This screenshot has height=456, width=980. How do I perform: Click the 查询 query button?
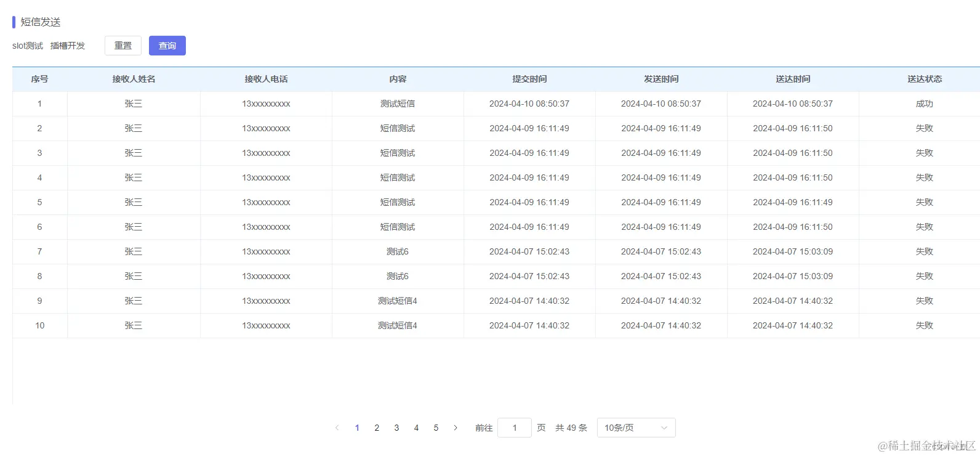tap(167, 46)
